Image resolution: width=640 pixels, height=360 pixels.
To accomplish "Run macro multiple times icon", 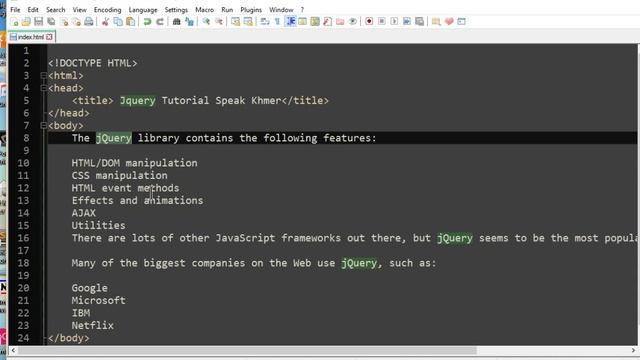I will click(x=407, y=21).
